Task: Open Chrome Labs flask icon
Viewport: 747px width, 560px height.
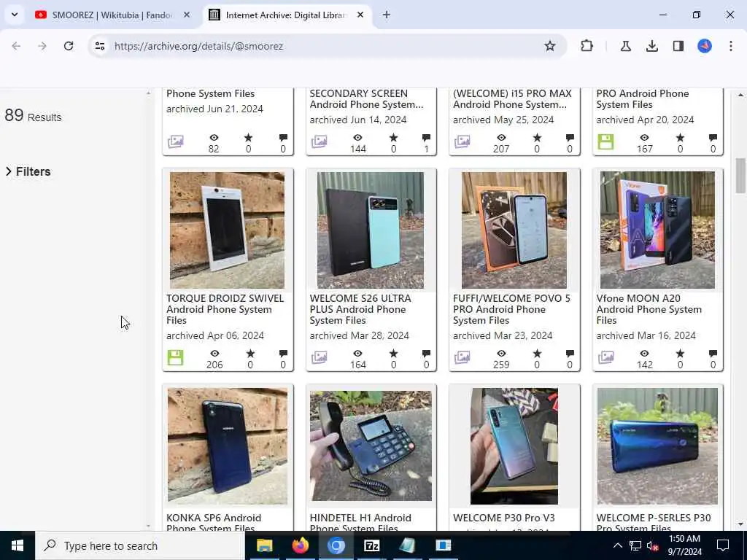Action: pyautogui.click(x=625, y=46)
